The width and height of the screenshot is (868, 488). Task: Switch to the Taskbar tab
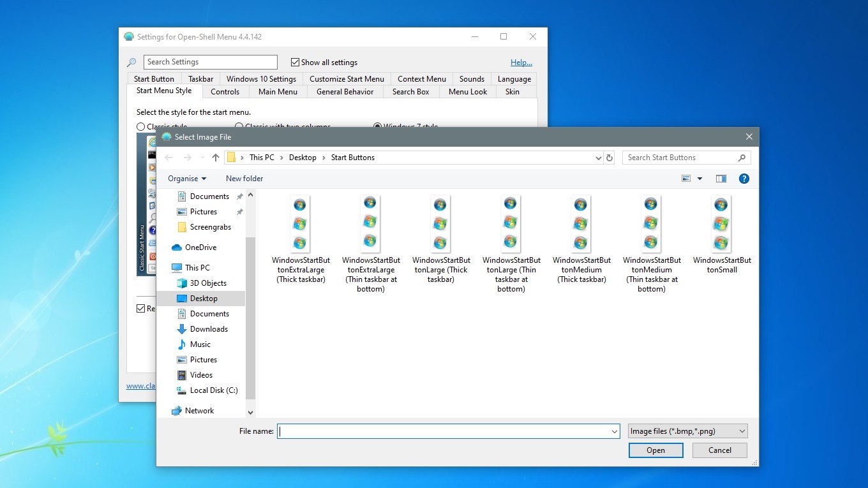click(x=200, y=79)
